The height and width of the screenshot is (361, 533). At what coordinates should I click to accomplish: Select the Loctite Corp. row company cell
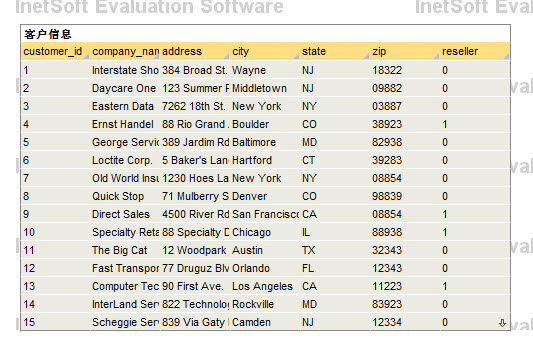click(125, 160)
